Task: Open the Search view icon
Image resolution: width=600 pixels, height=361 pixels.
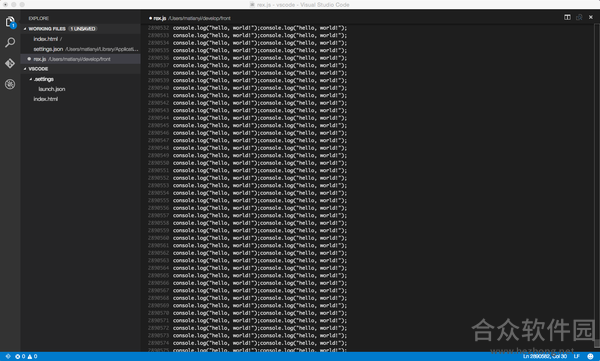Action: 10,42
